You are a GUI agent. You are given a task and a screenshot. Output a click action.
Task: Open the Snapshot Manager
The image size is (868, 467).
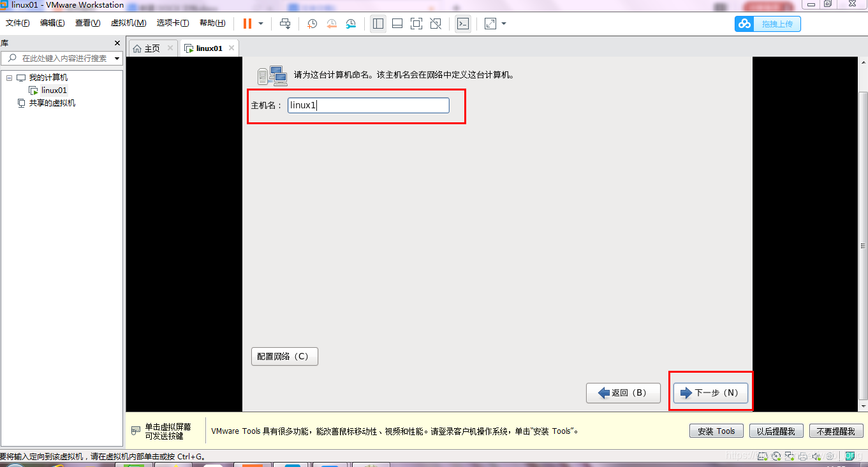pyautogui.click(x=350, y=24)
